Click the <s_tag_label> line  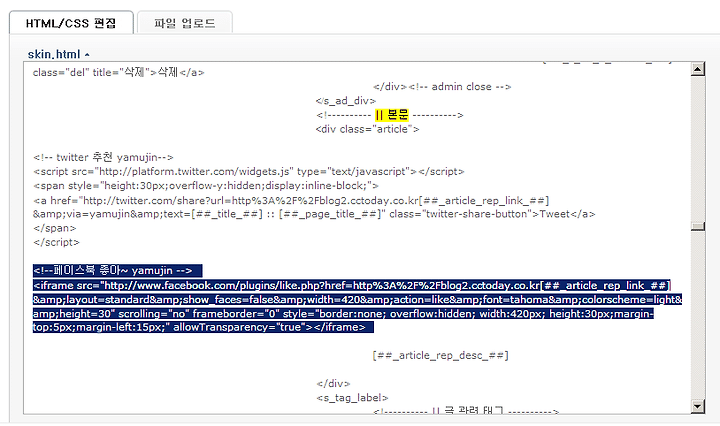352,398
